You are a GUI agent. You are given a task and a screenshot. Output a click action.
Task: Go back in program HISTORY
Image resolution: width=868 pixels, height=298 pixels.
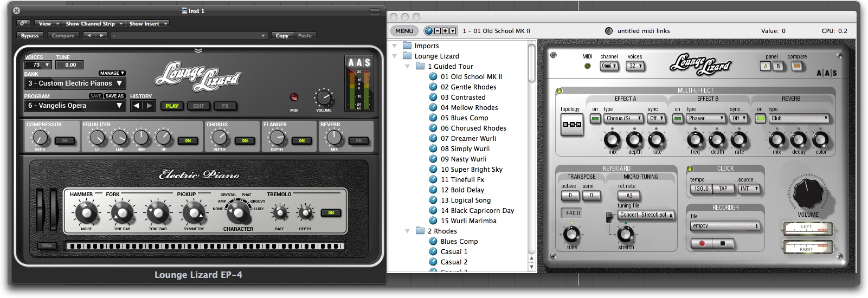click(137, 106)
